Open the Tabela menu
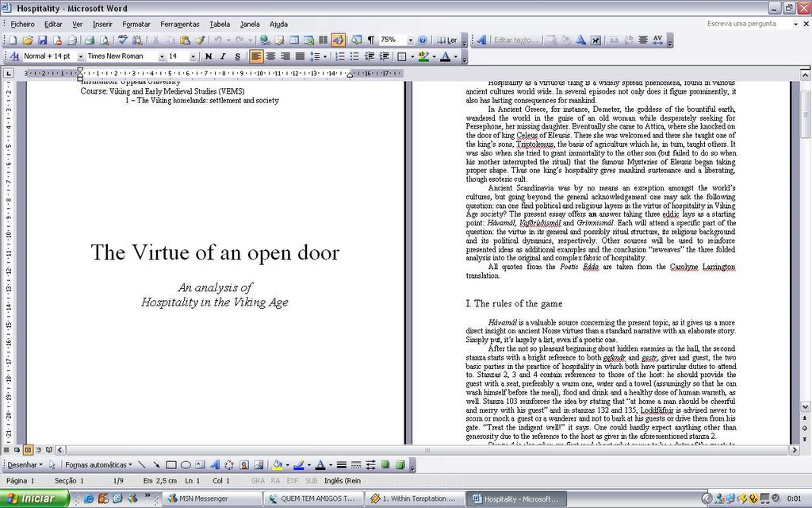The width and height of the screenshot is (812, 508). [220, 24]
